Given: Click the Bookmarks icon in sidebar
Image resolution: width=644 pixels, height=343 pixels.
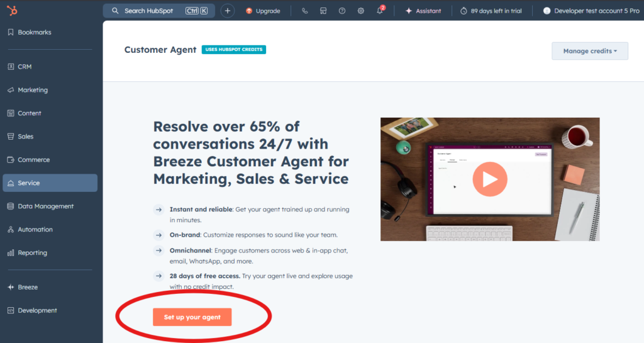Looking at the screenshot, I should (x=11, y=32).
